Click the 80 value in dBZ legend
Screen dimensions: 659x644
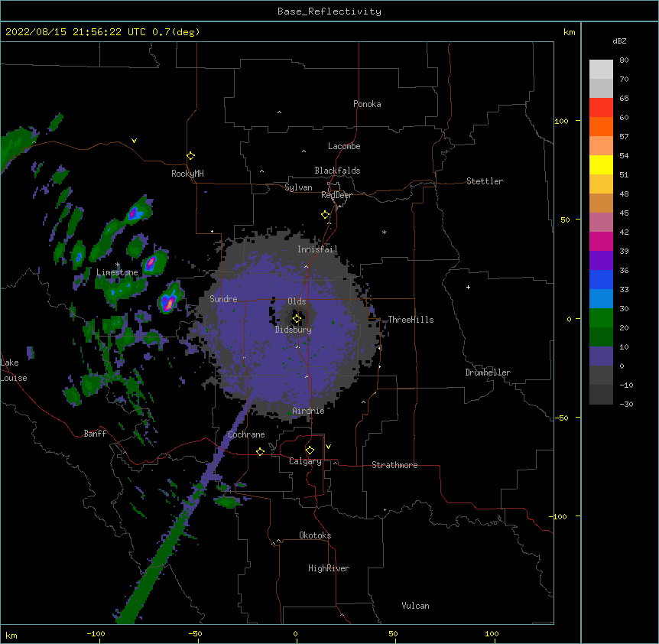pos(624,60)
